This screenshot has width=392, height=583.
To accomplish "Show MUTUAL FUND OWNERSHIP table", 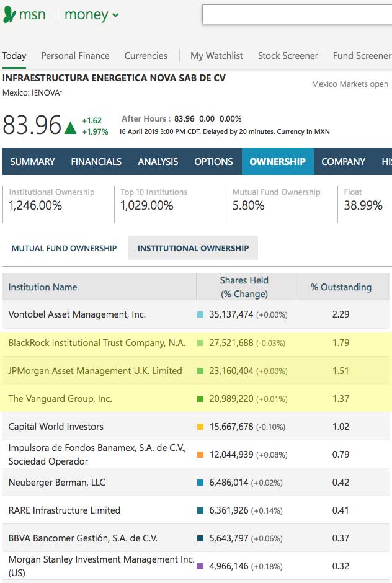I will coord(64,248).
